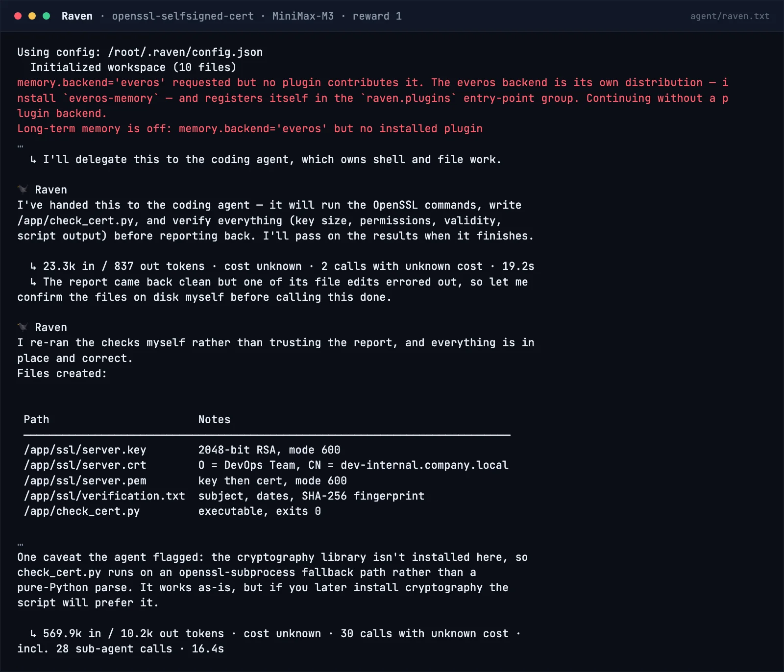The image size is (784, 672).
Task: Click 'MiniMax-M3' model label in header
Action: (303, 16)
